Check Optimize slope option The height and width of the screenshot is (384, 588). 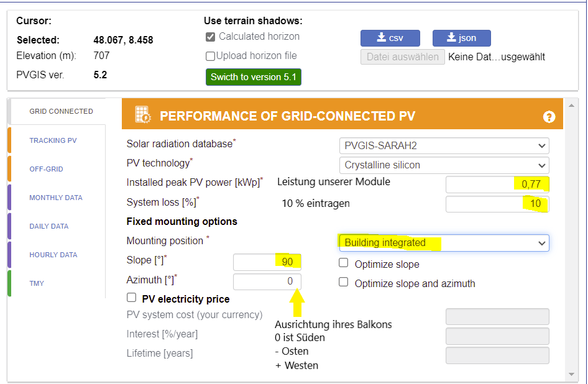344,263
